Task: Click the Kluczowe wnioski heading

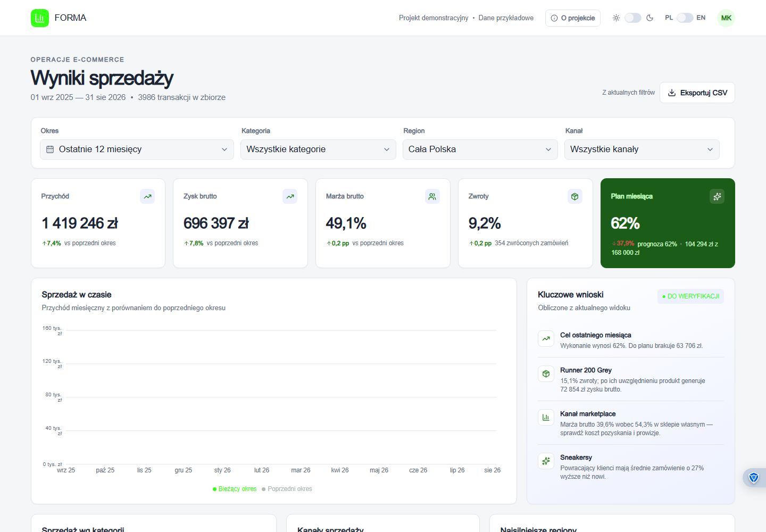Action: click(571, 295)
